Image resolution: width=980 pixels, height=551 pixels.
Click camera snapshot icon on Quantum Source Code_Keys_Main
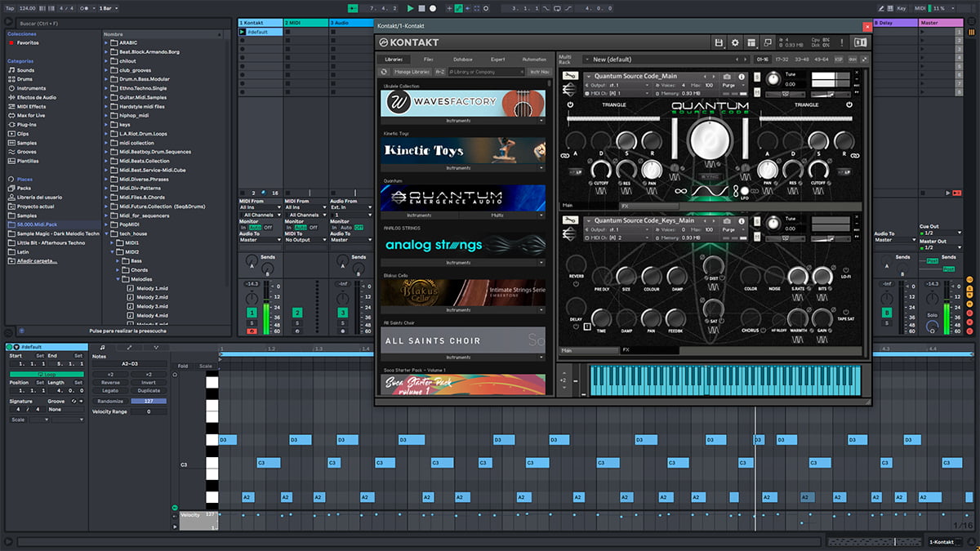pos(728,220)
